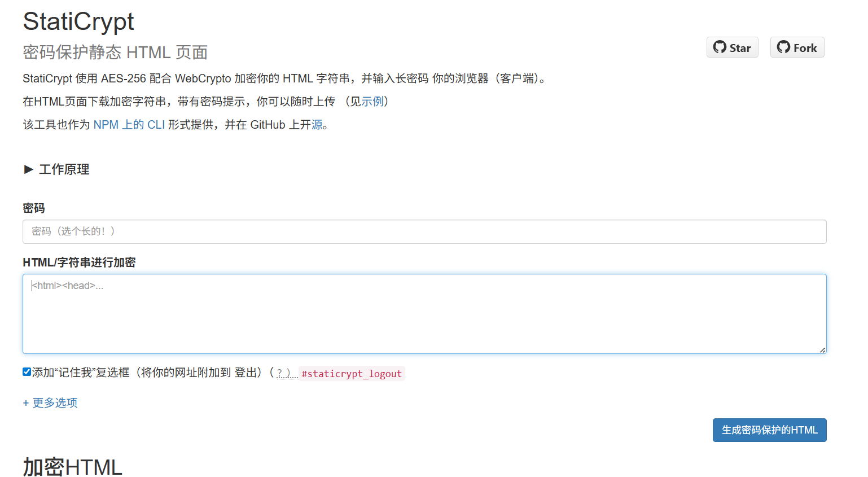Open the 示例 example link
This screenshot has width=868, height=477.
(x=372, y=102)
